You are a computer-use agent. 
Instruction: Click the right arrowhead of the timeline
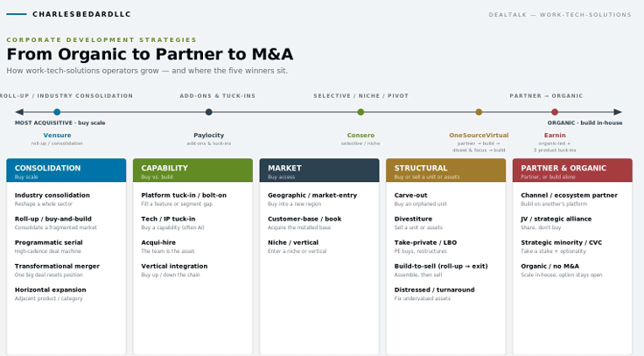pyautogui.click(x=618, y=112)
